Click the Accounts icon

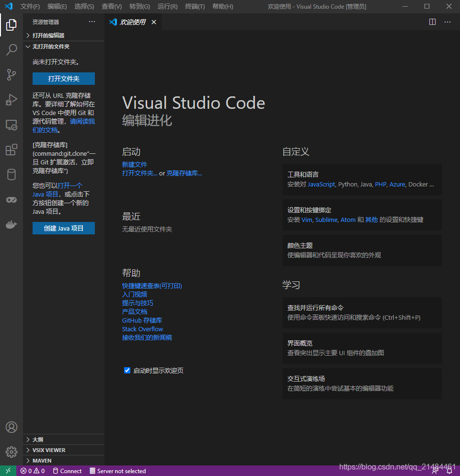pos(11,427)
